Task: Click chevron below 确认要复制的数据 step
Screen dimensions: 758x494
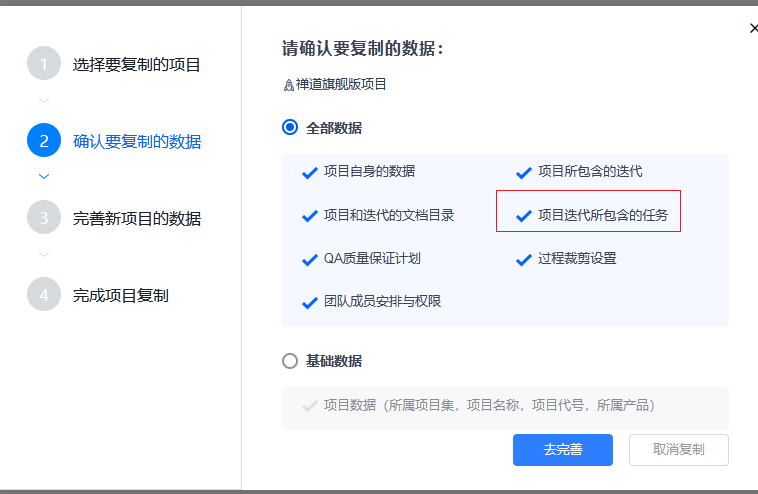Action: tap(44, 176)
